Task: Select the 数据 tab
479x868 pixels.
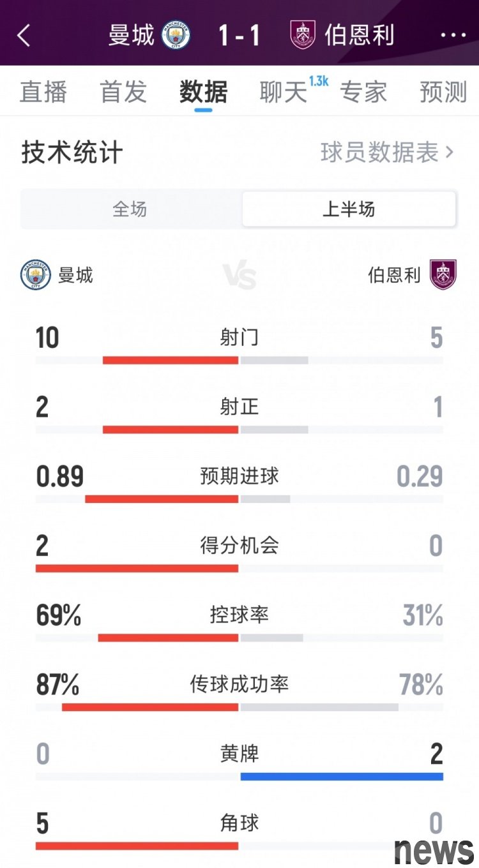Action: [204, 93]
